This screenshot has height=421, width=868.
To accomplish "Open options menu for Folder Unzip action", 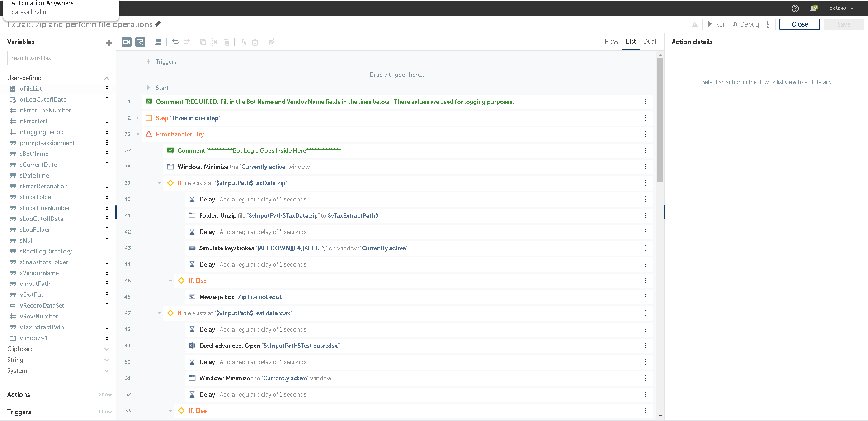I will click(x=645, y=215).
